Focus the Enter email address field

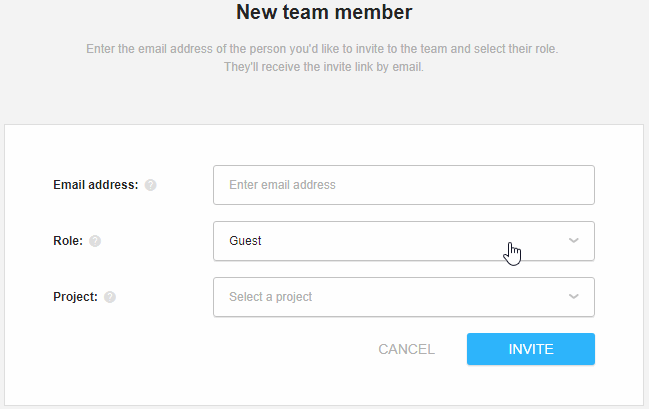point(404,185)
